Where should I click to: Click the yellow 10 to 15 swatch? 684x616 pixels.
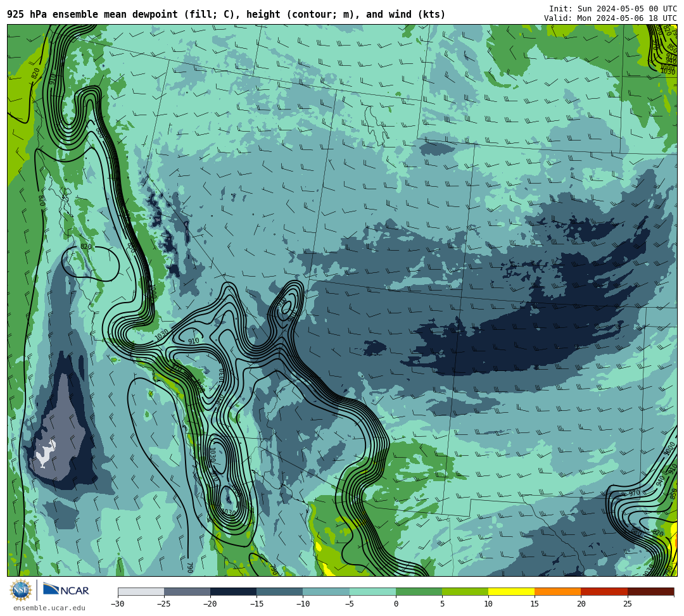[511, 591]
